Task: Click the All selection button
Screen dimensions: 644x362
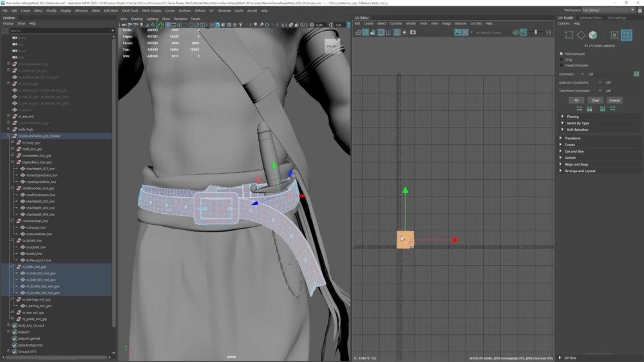Action: (x=576, y=100)
